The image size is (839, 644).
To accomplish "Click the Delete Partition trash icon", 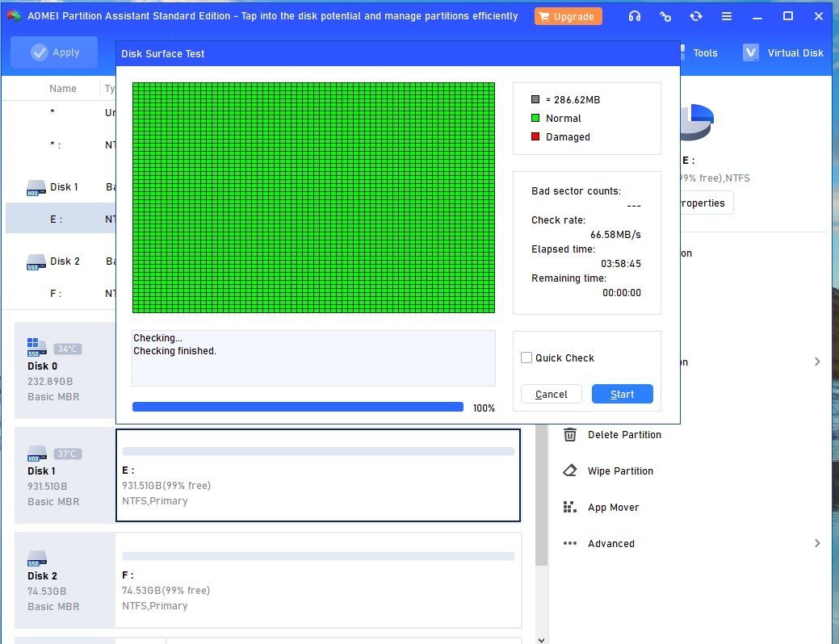I will click(570, 435).
